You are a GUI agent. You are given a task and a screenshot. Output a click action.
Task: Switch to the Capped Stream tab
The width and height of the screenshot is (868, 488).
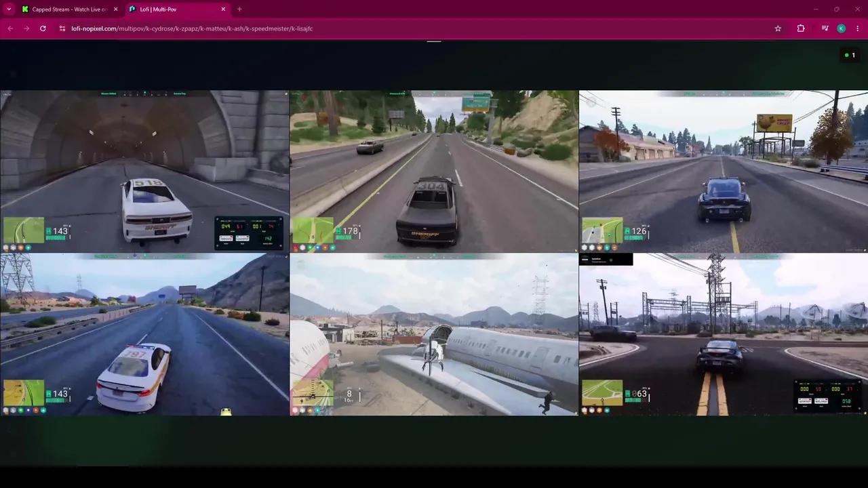tap(69, 9)
